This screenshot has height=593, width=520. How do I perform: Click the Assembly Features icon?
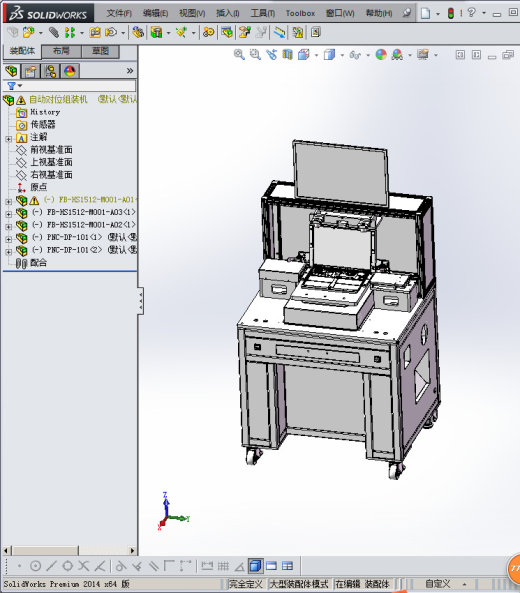(156, 33)
